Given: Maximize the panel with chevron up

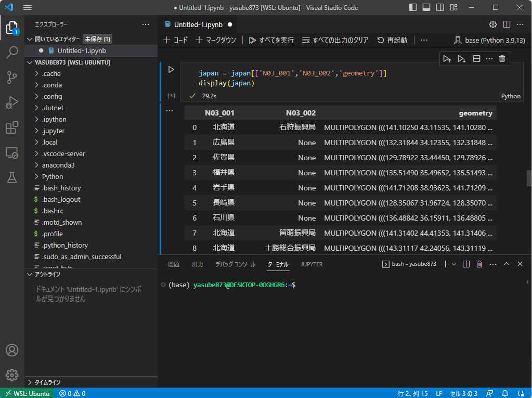Looking at the screenshot, I should pyautogui.click(x=507, y=264).
